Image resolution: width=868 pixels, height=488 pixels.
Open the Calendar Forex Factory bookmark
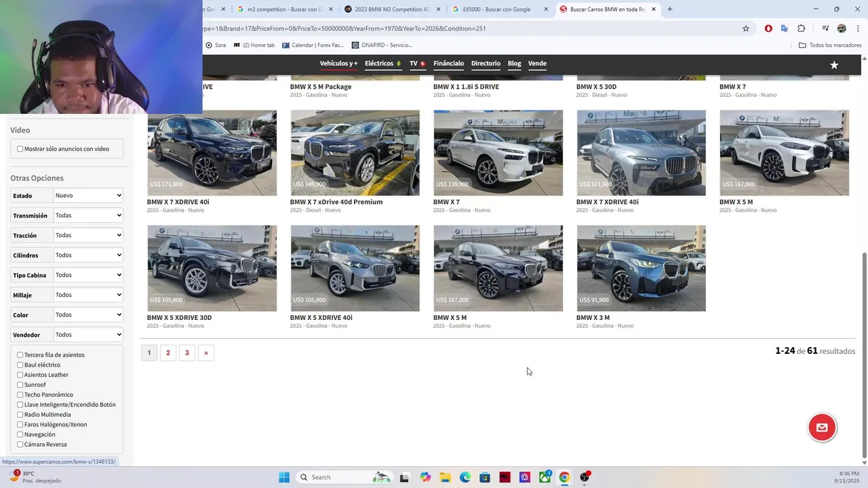pos(313,45)
